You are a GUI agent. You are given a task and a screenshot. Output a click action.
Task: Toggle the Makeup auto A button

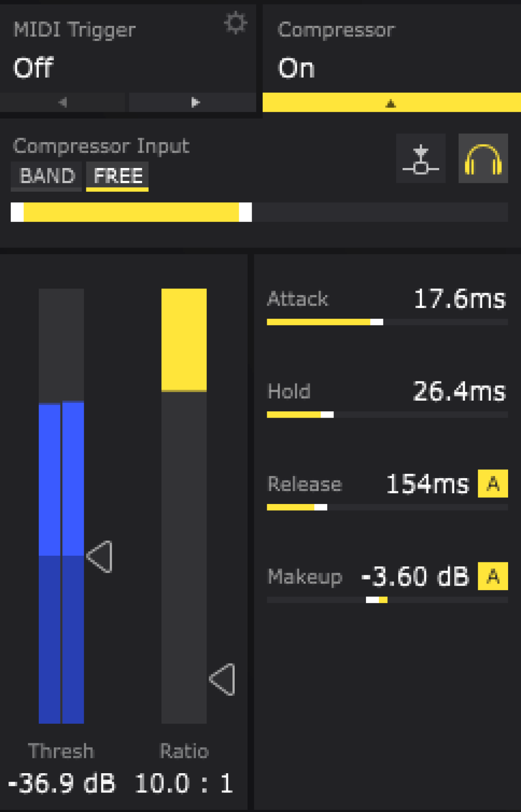click(x=493, y=576)
